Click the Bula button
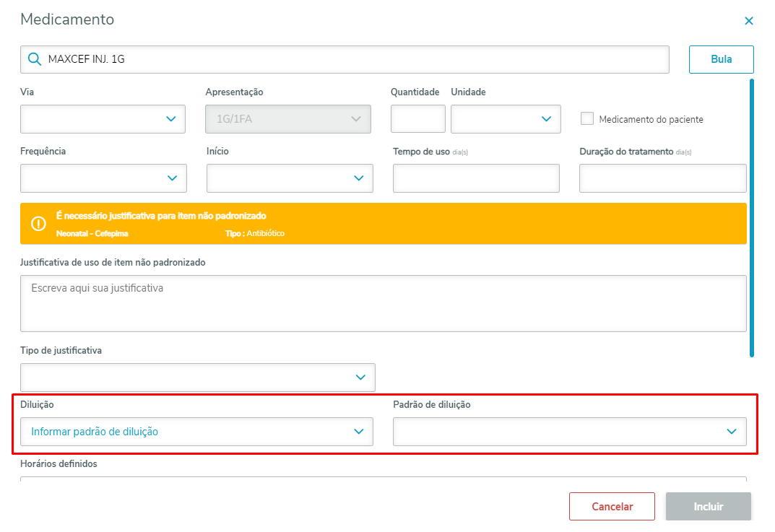Screen dimensions: 775x532 coord(721,59)
